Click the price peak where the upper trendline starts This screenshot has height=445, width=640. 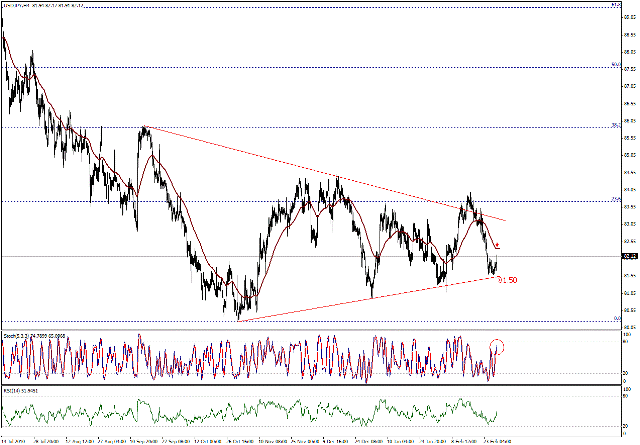point(144,127)
